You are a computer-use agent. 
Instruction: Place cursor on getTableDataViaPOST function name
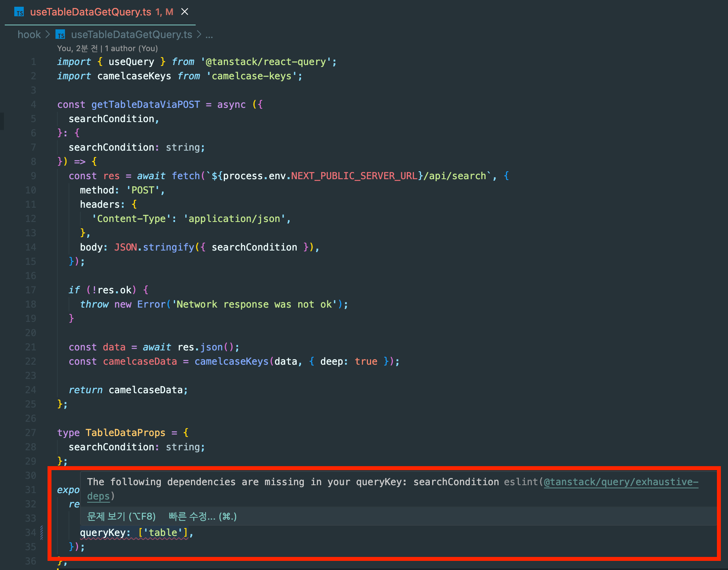pos(145,105)
